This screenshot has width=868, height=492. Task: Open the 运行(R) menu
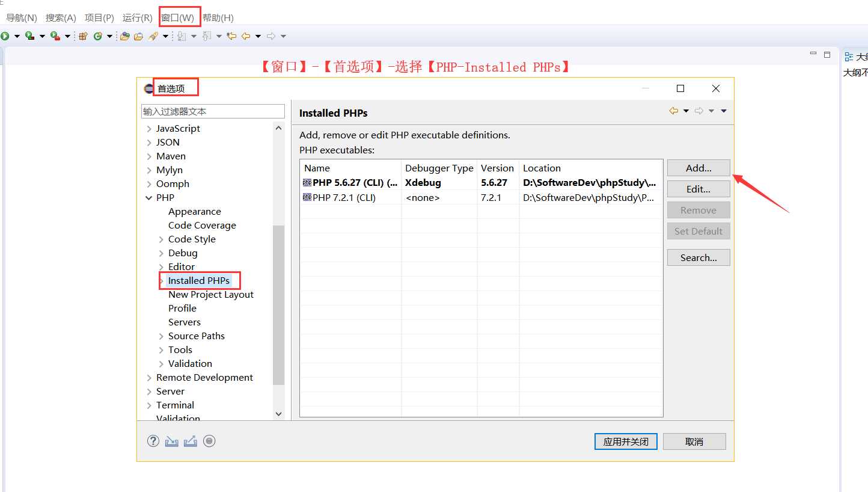(138, 17)
